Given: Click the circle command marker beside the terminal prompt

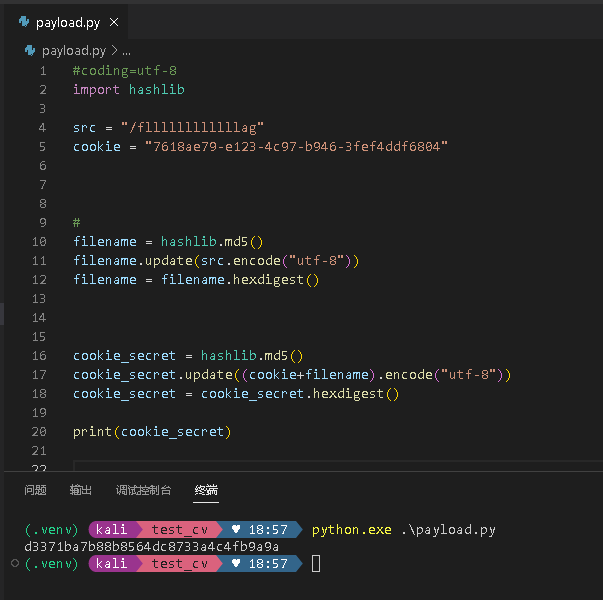Looking at the screenshot, I should tap(14, 563).
